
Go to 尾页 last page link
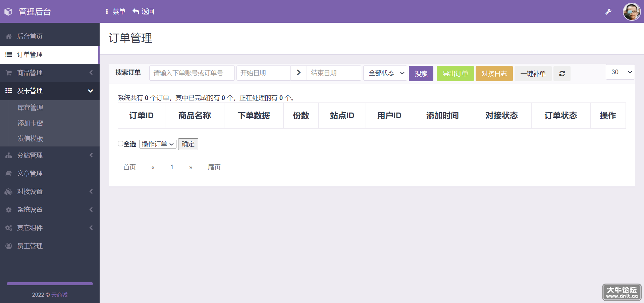214,167
